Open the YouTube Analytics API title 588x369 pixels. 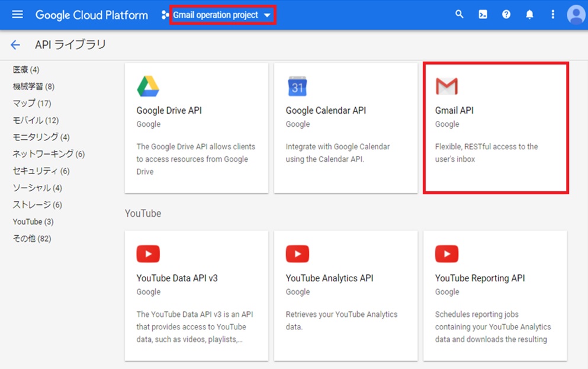[330, 278]
